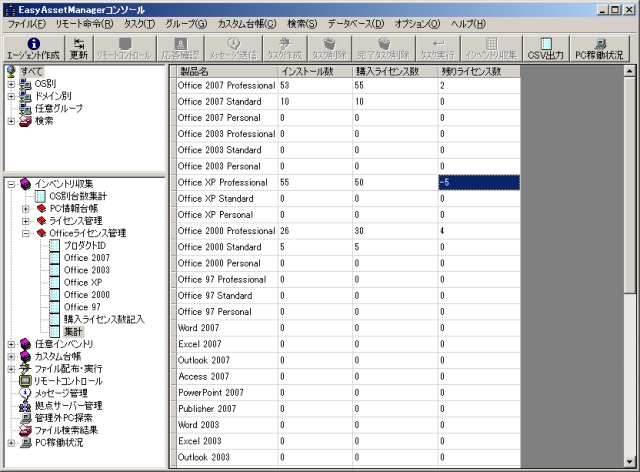The width and height of the screenshot is (640, 472).
Task: Sort by 製品名 column header
Action: 227,71
